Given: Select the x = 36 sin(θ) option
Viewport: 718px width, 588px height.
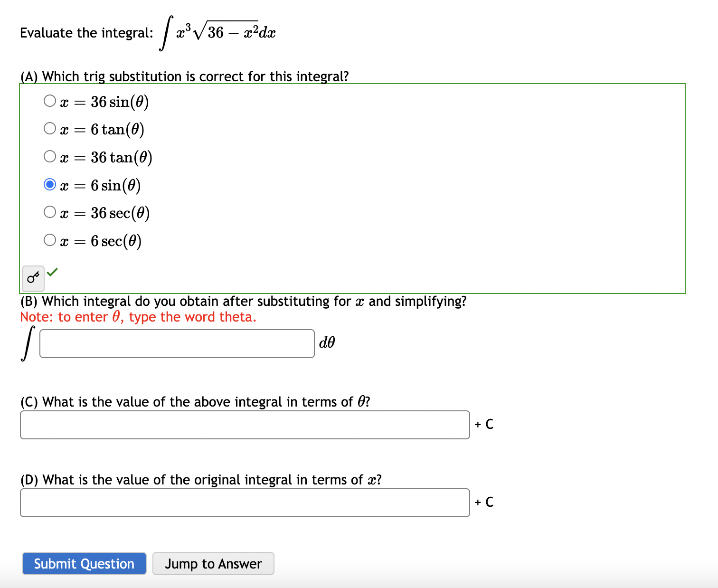Looking at the screenshot, I should click(49, 100).
